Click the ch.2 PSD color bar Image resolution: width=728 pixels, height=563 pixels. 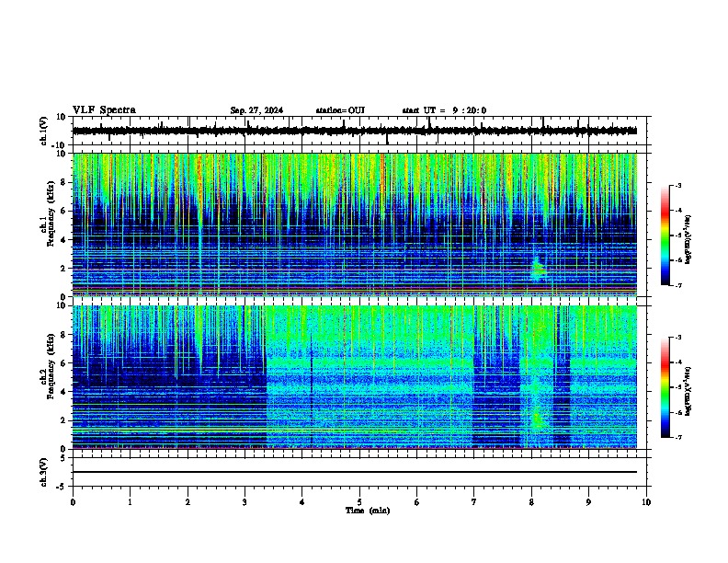pyautogui.click(x=665, y=387)
